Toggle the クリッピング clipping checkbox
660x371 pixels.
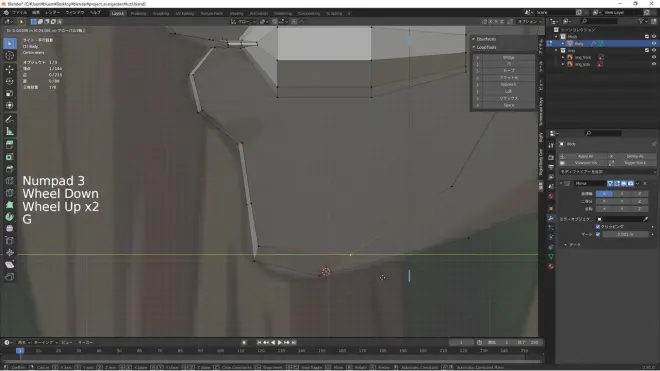[x=598, y=227]
